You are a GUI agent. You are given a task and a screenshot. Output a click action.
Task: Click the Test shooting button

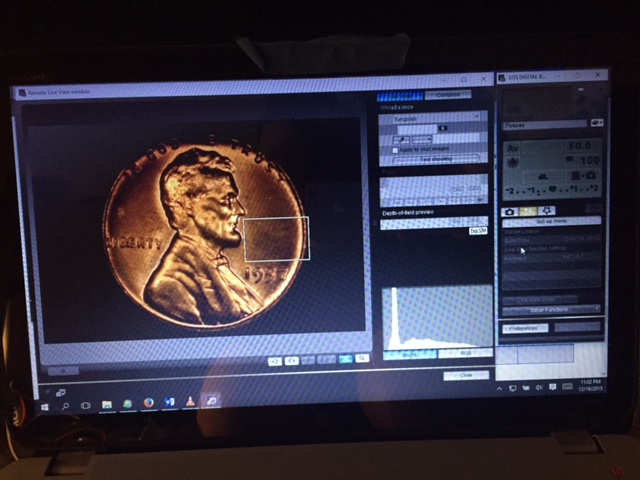[436, 159]
